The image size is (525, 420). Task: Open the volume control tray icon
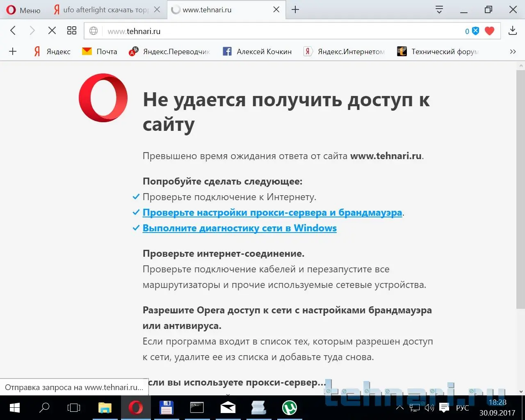click(x=429, y=408)
